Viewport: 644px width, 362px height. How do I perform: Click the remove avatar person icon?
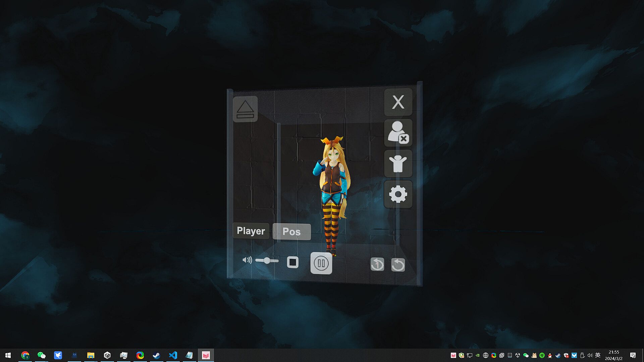coord(398,133)
